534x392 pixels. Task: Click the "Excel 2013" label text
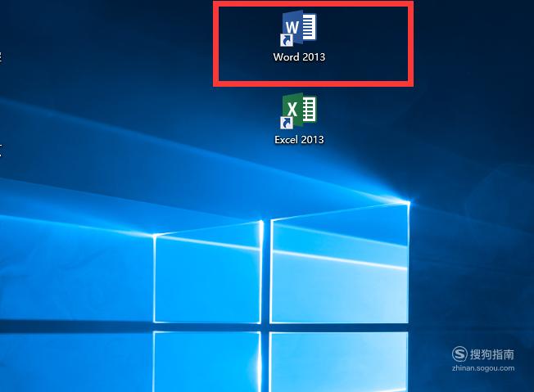coord(299,139)
